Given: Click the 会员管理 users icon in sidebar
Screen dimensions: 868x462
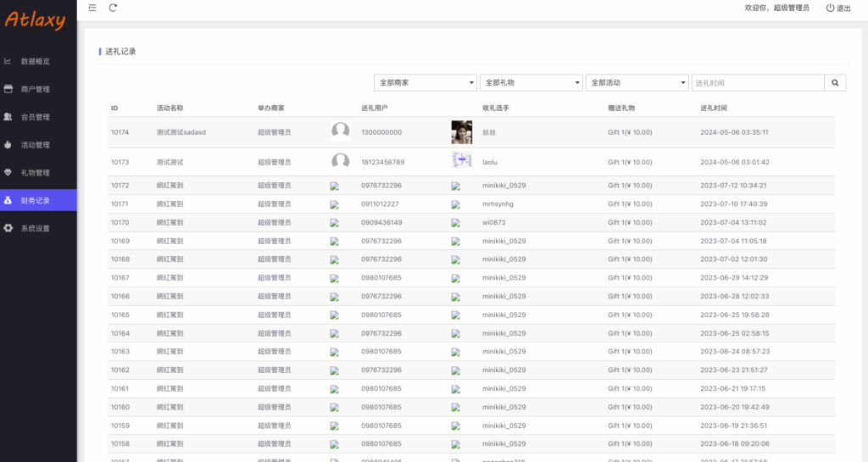Looking at the screenshot, I should point(8,117).
